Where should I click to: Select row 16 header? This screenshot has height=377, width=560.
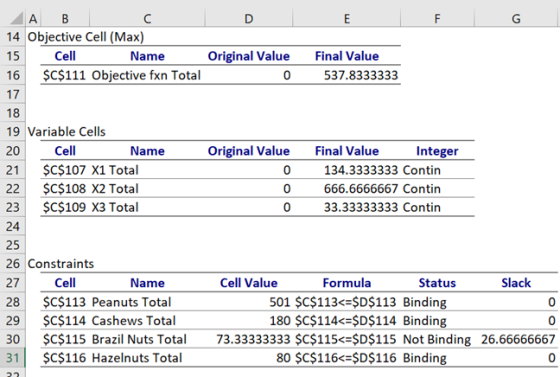(x=13, y=75)
